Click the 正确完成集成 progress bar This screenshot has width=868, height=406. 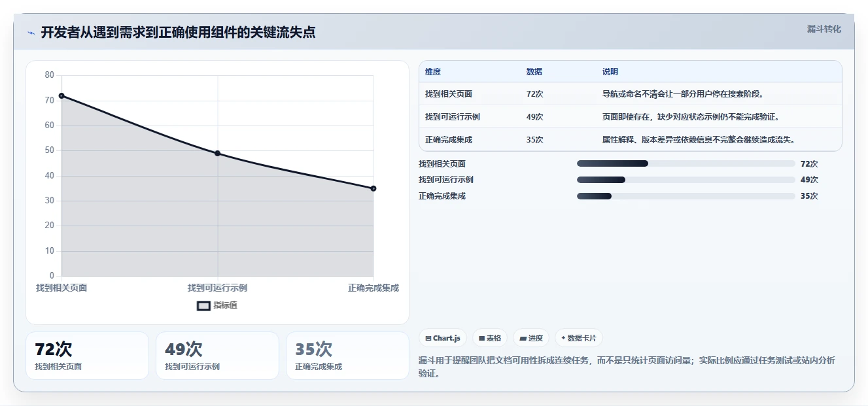(x=686, y=196)
